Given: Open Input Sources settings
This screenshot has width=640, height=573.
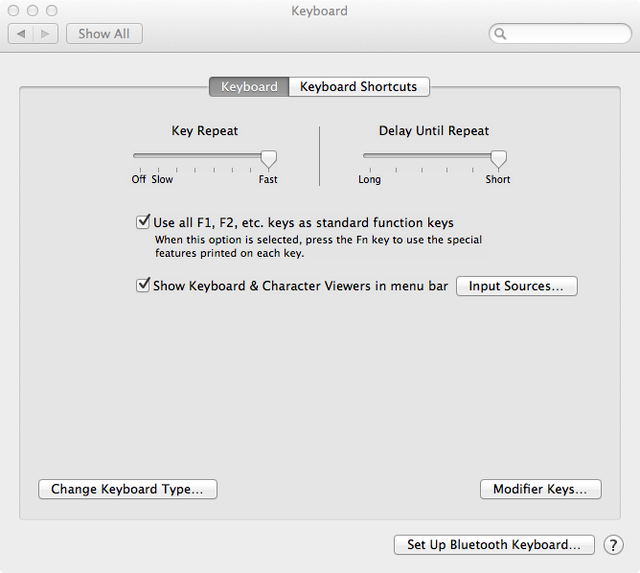Looking at the screenshot, I should pos(516,287).
